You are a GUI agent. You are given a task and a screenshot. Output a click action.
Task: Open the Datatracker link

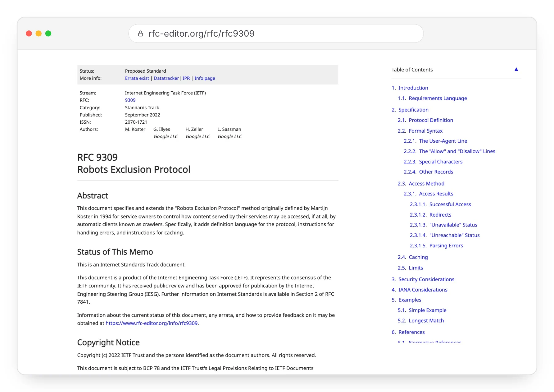coord(166,78)
